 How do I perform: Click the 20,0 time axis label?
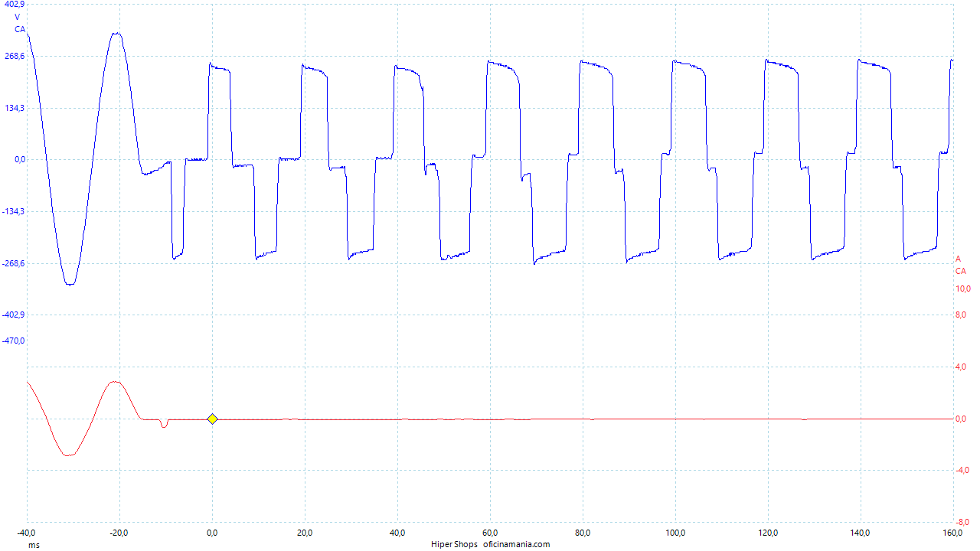coord(305,533)
